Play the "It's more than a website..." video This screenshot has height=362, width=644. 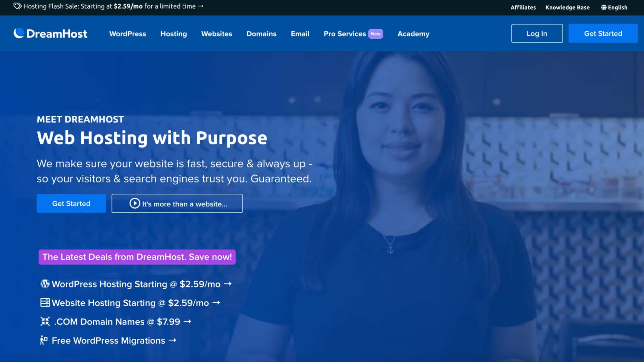(x=177, y=203)
